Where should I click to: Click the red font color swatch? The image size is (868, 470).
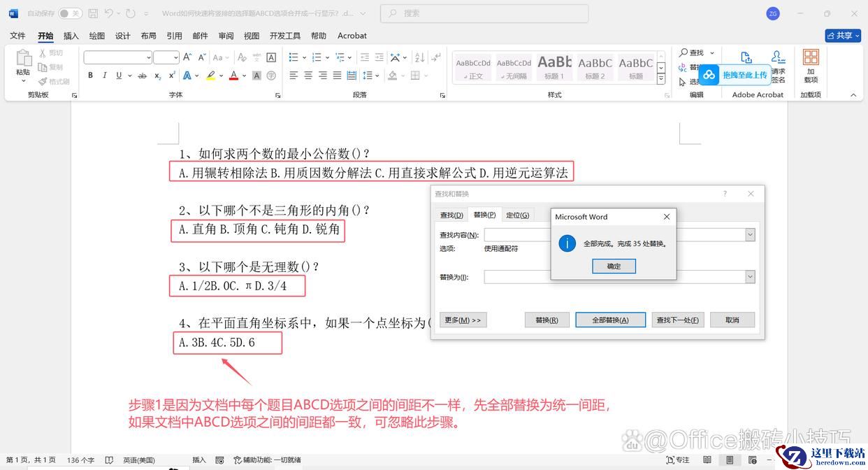pyautogui.click(x=234, y=76)
